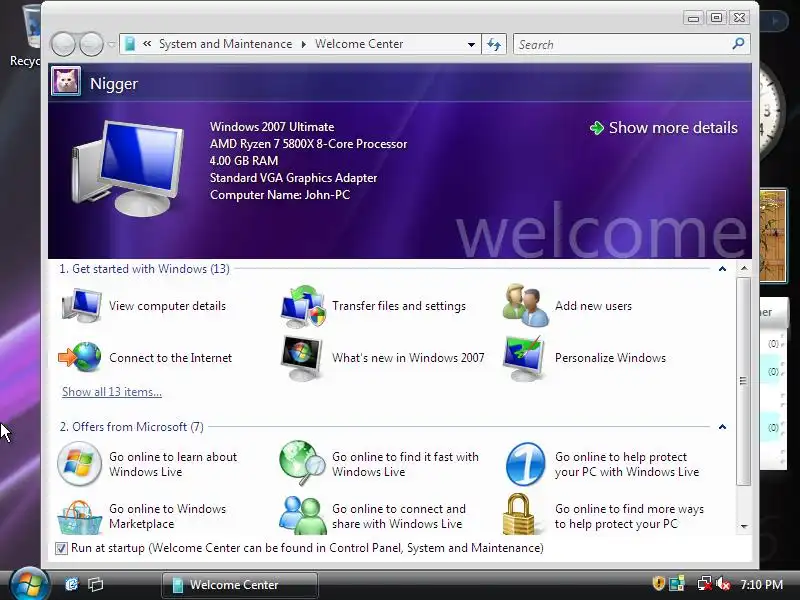Select find more ways to help protect PC

coord(604,516)
